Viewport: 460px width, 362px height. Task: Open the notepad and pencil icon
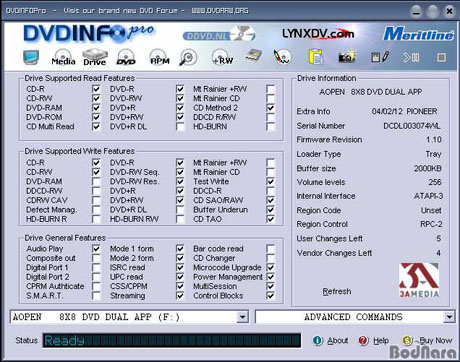click(x=380, y=57)
